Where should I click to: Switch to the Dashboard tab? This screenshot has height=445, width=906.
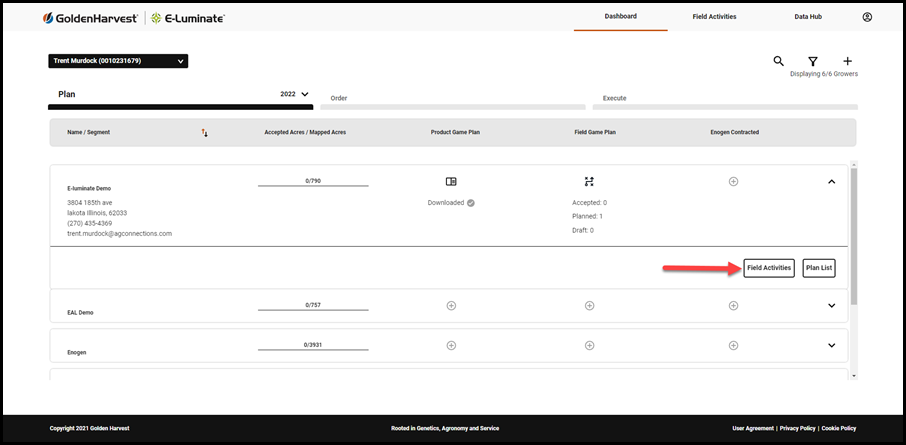tap(621, 16)
